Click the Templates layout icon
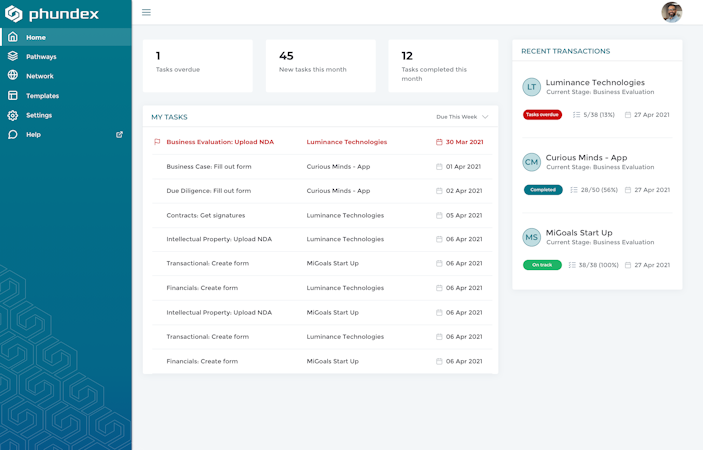The width and height of the screenshot is (703, 450). pyautogui.click(x=13, y=95)
